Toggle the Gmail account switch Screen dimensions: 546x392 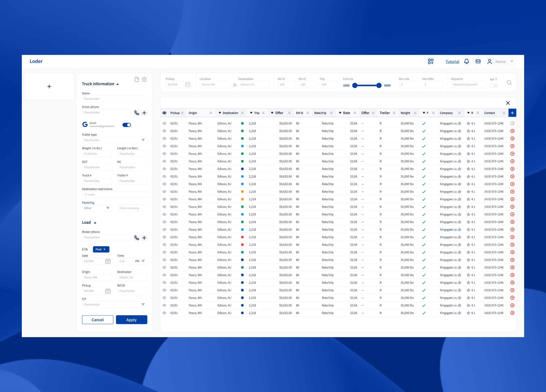point(127,125)
